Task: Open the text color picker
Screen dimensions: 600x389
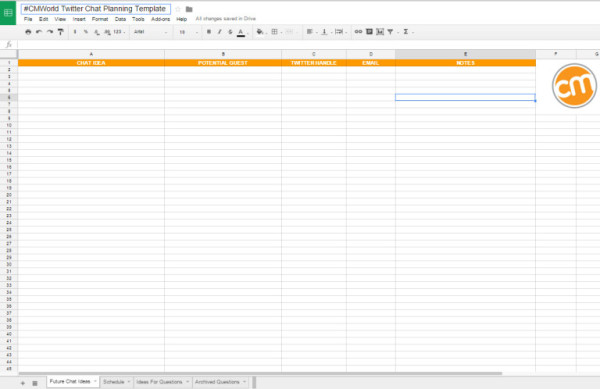Action: click(x=241, y=32)
